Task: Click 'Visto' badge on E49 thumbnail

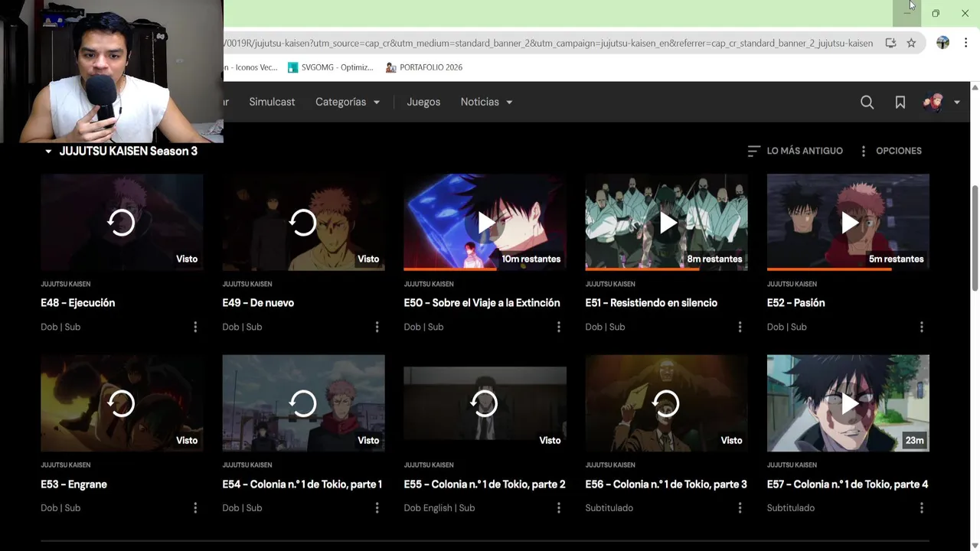Action: point(368,259)
